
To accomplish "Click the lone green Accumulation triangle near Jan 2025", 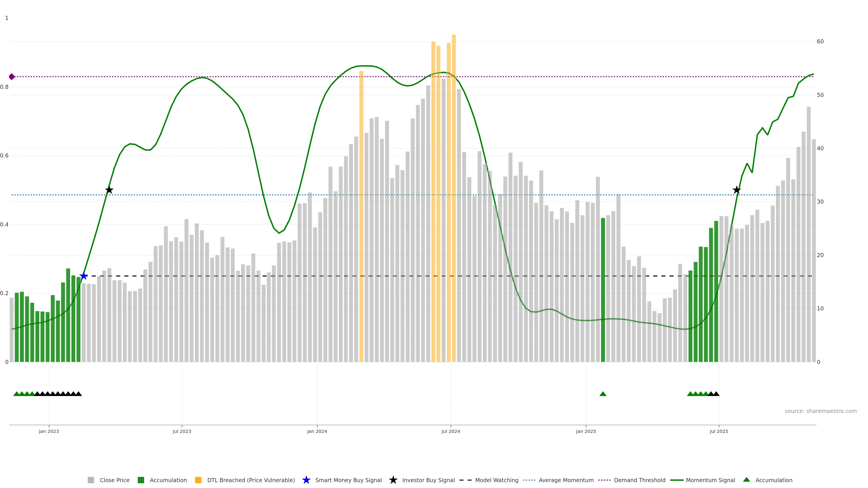I will [x=603, y=394].
